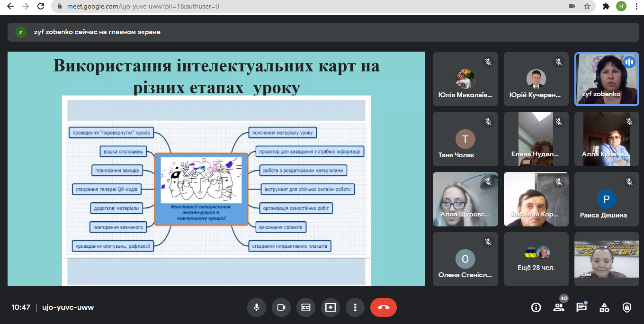644x324 pixels.
Task: Open the Chrome profile avatar menu
Action: click(x=621, y=7)
